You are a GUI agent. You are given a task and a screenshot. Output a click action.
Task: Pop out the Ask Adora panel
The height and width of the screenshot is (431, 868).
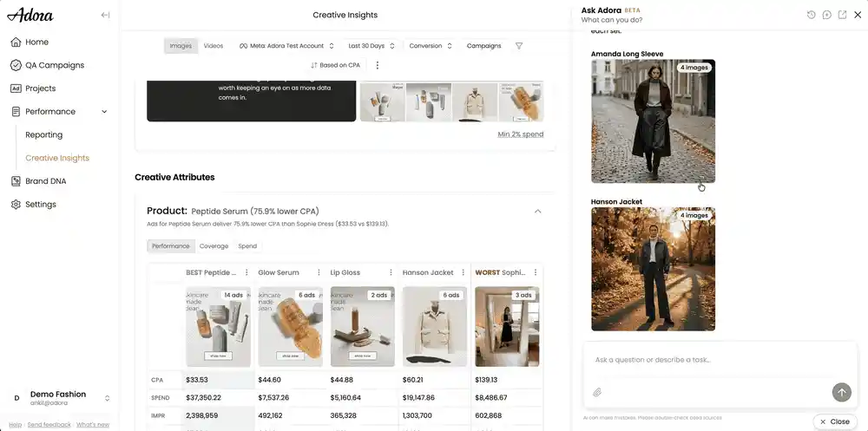tap(842, 15)
